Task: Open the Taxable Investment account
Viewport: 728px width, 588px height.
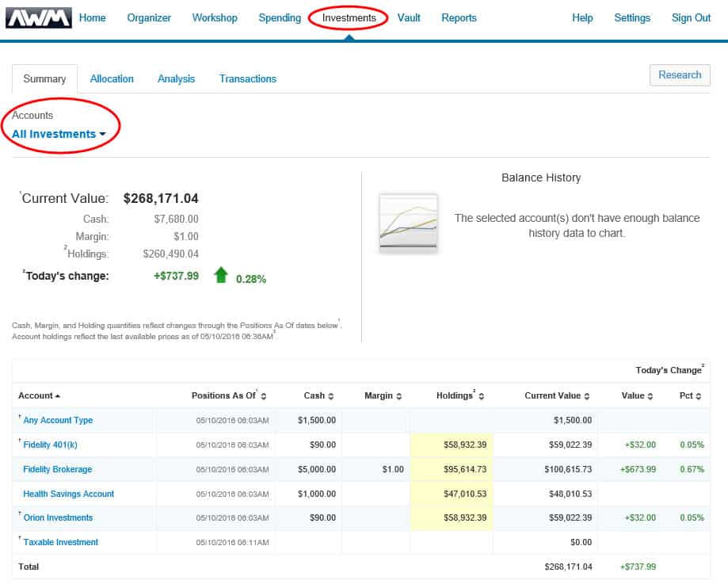Action: coord(61,543)
